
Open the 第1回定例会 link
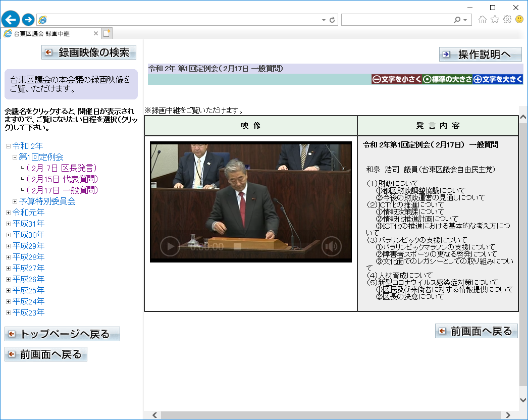[x=41, y=157]
